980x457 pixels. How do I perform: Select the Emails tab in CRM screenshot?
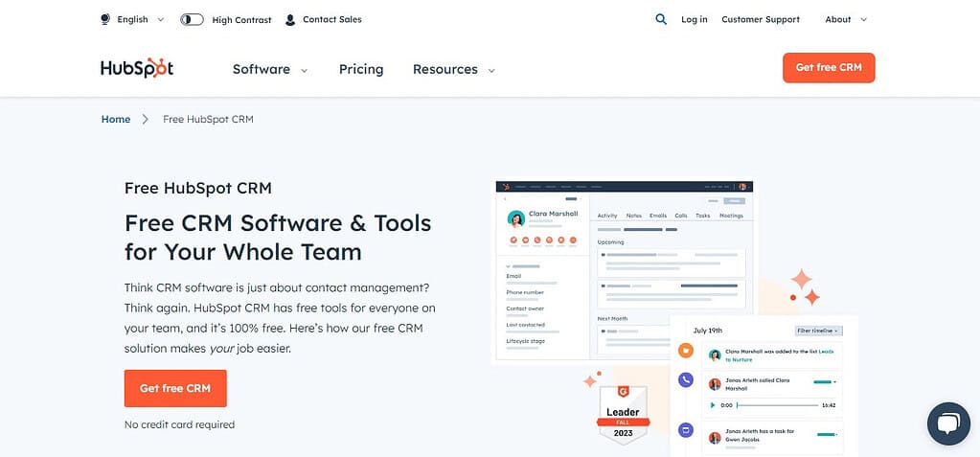[658, 216]
